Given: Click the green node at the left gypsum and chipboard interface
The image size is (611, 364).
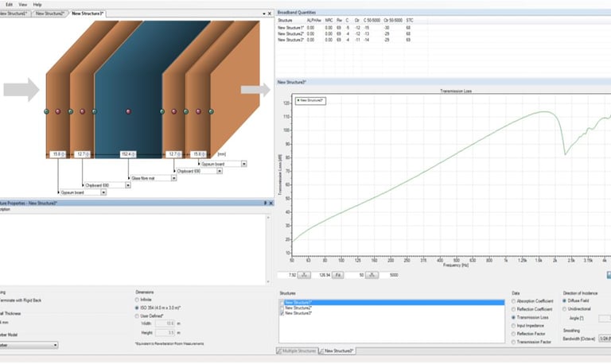Looking at the screenshot, I should coord(71,111).
